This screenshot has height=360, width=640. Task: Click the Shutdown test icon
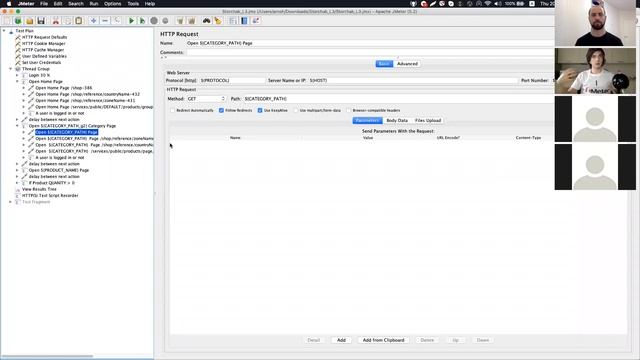click(x=165, y=20)
